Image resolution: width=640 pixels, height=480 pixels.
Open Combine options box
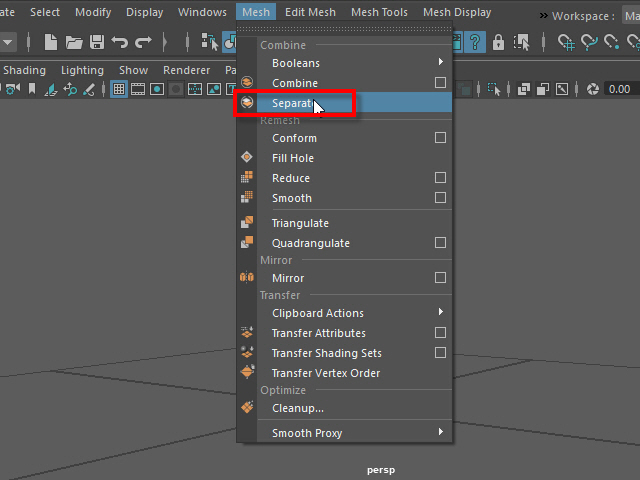(x=440, y=83)
